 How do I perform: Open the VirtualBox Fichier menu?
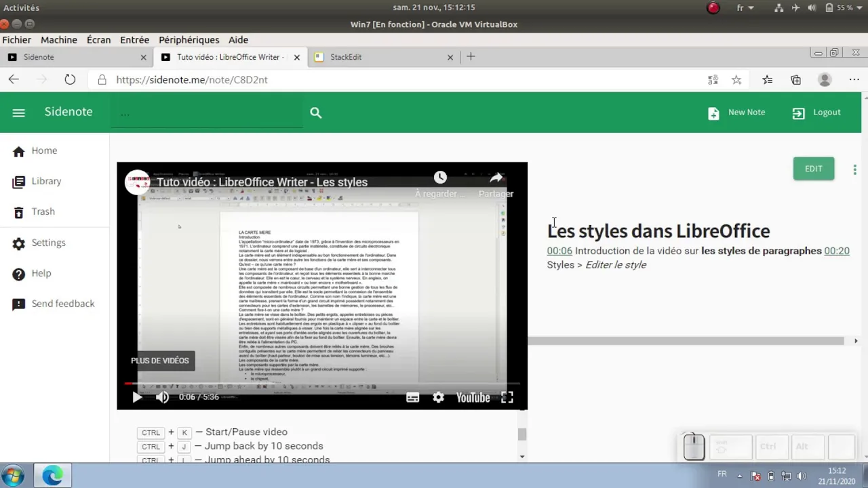click(16, 40)
